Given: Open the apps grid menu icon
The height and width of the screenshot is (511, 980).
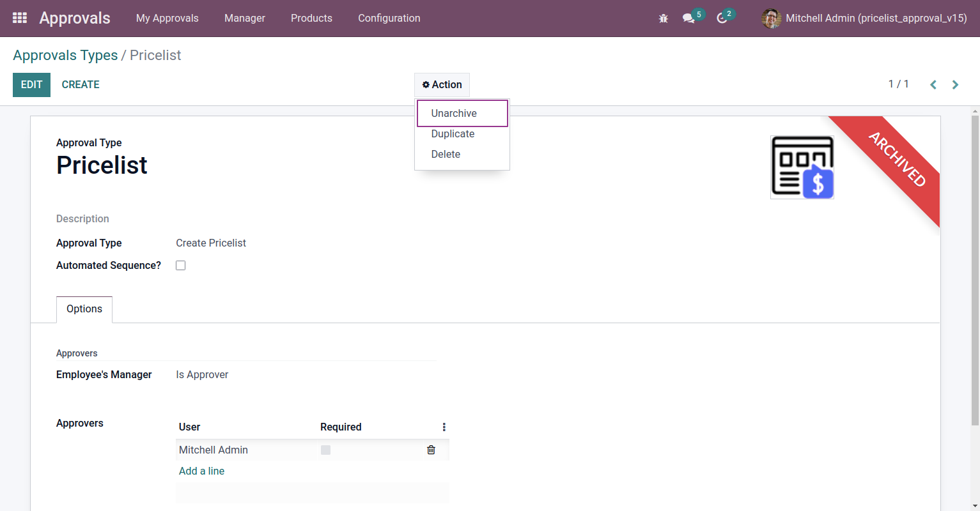Looking at the screenshot, I should coord(20,18).
